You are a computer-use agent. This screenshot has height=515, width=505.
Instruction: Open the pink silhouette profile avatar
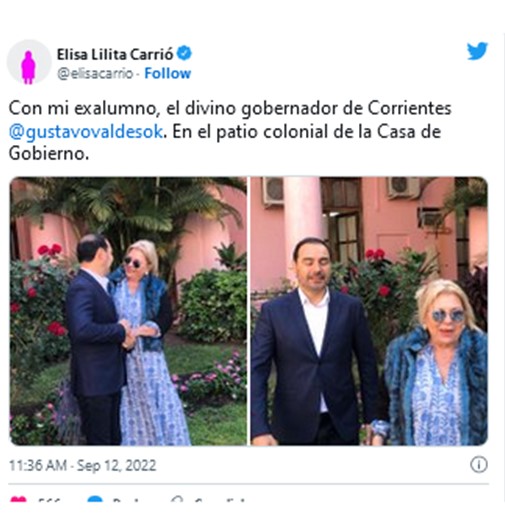[x=29, y=62]
